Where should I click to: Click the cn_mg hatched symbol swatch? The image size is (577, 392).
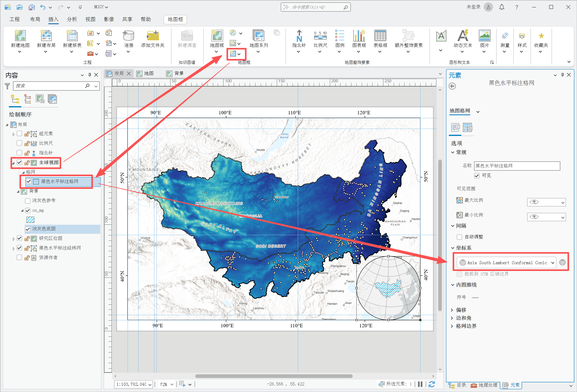tap(30, 220)
